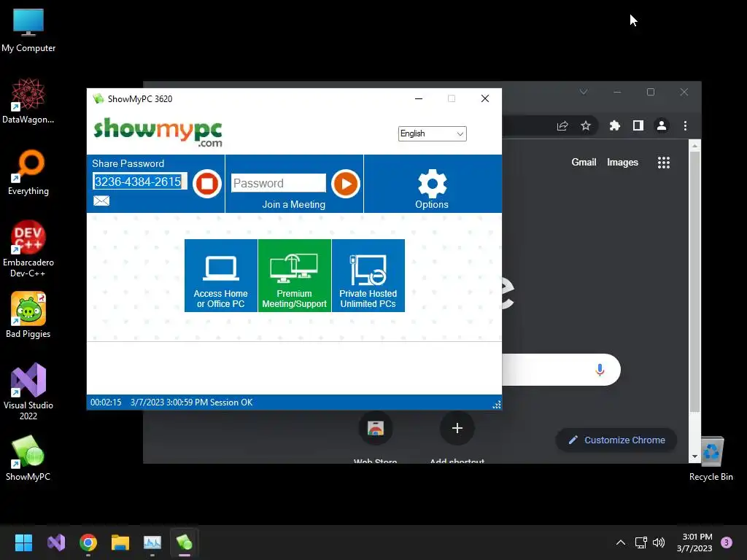Switch to Chrome in taskbar
The width and height of the screenshot is (747, 560).
[x=88, y=542]
